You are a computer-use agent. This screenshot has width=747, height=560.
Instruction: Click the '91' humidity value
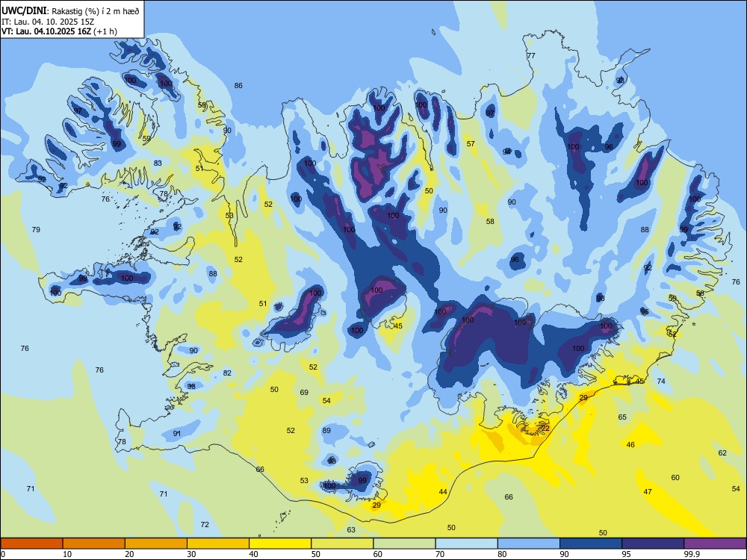click(177, 433)
